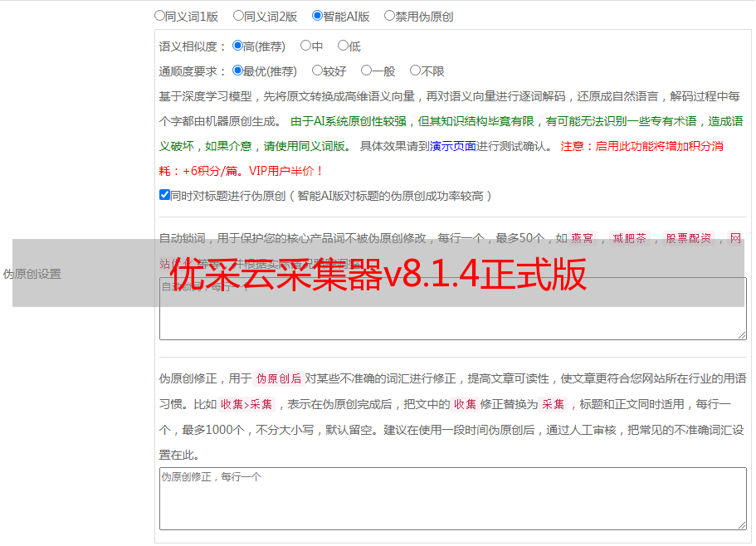Set 通顺度要求 to 一般
This screenshot has width=756, height=546.
pyautogui.click(x=367, y=71)
